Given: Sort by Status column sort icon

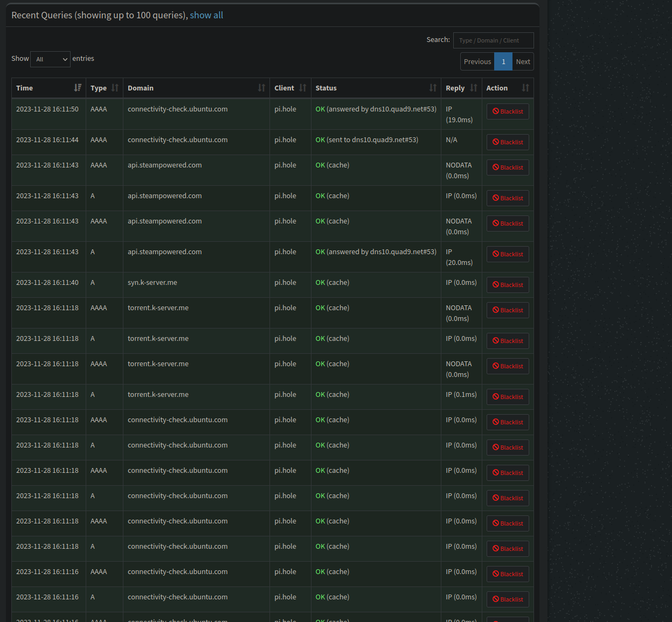Looking at the screenshot, I should (433, 88).
